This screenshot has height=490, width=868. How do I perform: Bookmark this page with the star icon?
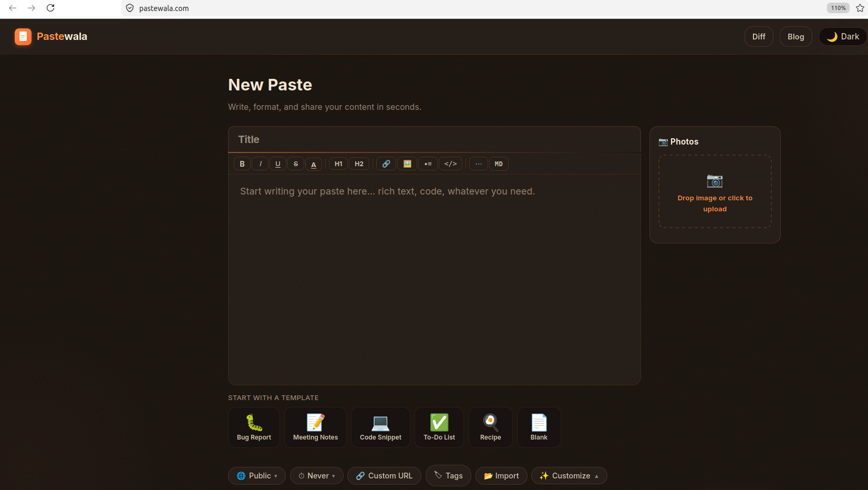click(860, 8)
